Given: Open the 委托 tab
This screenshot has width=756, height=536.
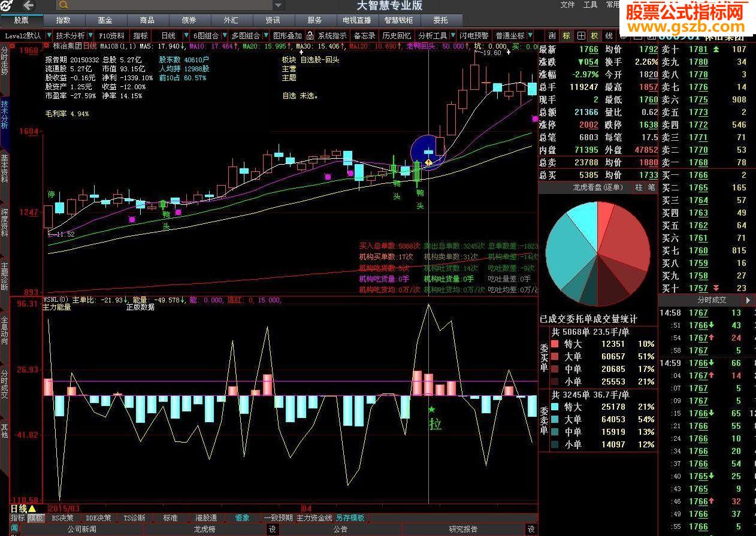Looking at the screenshot, I should click(x=440, y=20).
